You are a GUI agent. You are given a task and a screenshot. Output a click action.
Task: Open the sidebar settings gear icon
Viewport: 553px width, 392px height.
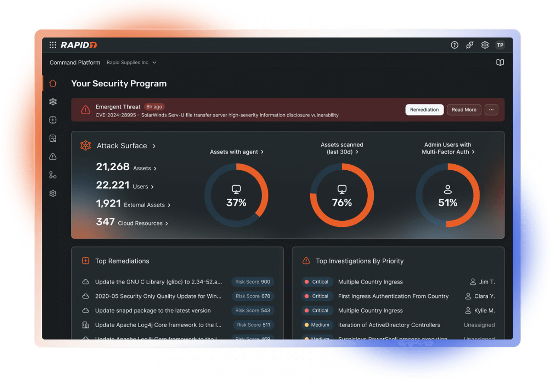pyautogui.click(x=53, y=193)
